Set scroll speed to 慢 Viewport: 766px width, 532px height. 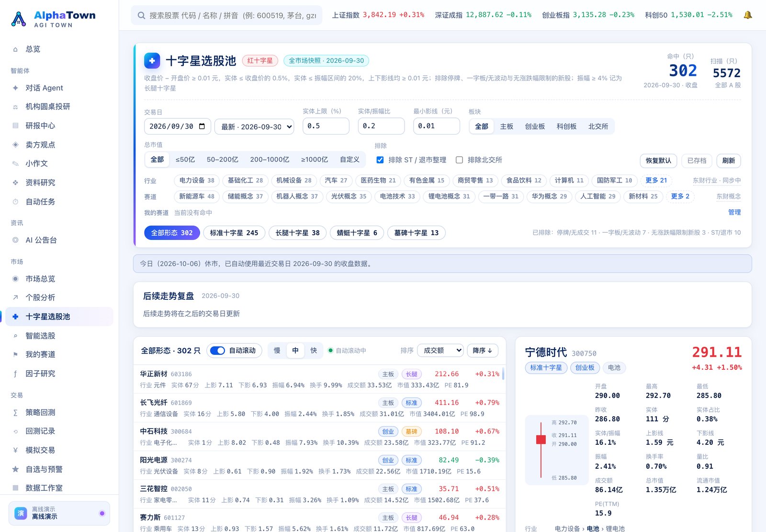click(x=277, y=351)
